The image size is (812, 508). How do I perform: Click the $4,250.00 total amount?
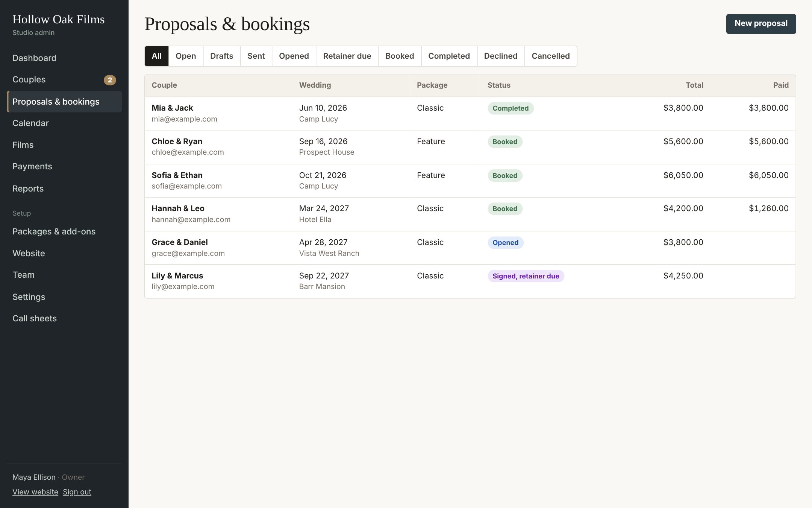(x=683, y=276)
